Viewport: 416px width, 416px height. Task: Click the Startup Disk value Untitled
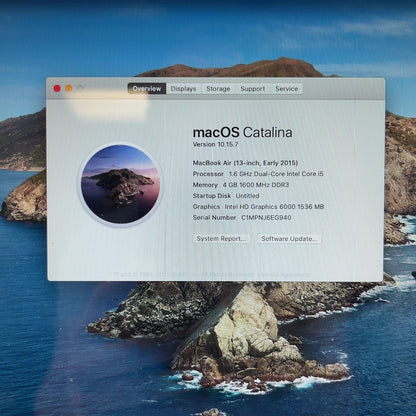coord(247,196)
